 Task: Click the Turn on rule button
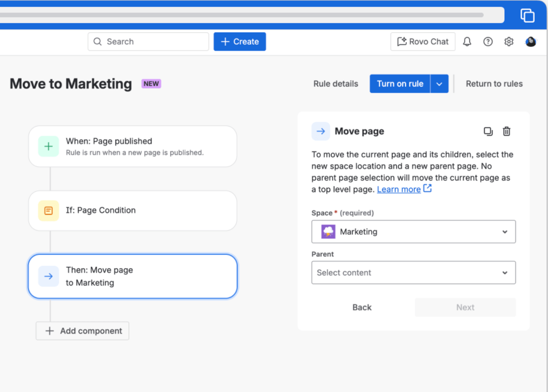click(400, 84)
